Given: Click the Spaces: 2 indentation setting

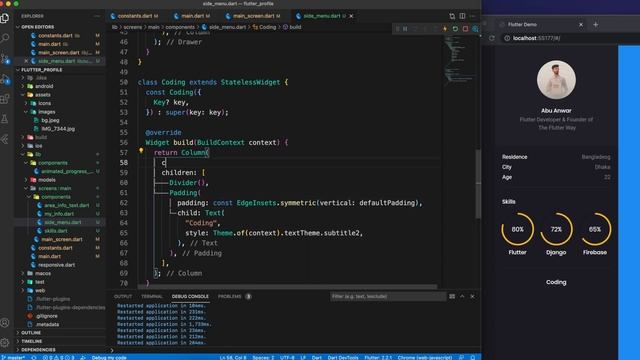Looking at the screenshot, I should tap(263, 358).
